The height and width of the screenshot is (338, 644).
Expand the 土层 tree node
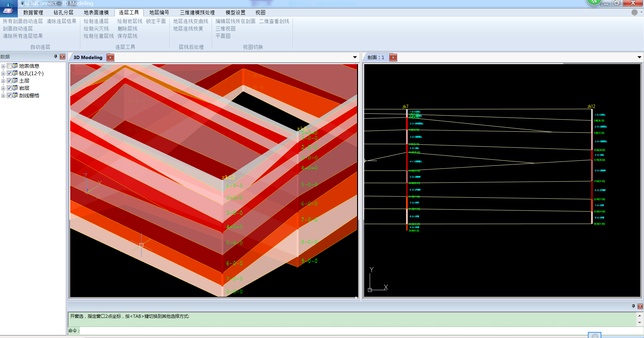point(3,81)
